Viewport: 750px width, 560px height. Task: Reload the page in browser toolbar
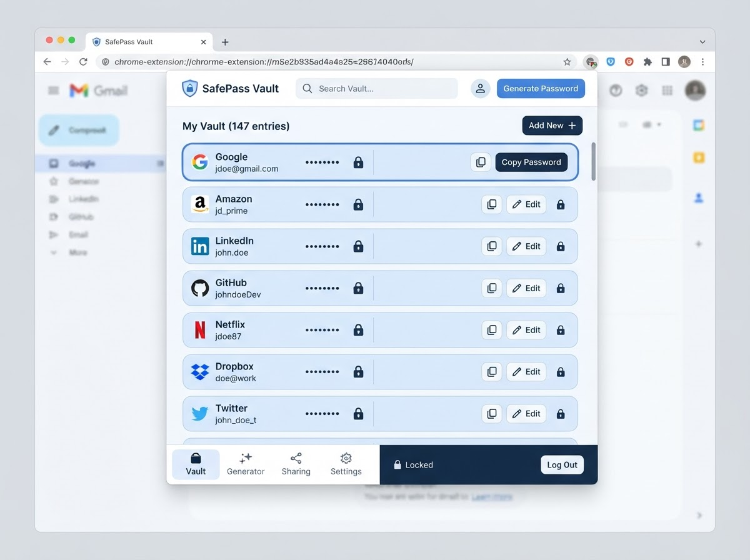(83, 62)
